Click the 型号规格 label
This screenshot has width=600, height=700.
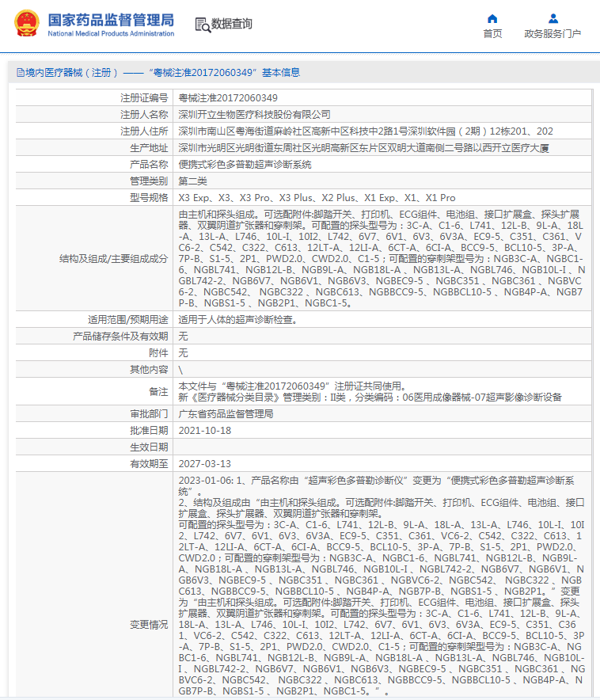coord(149,198)
